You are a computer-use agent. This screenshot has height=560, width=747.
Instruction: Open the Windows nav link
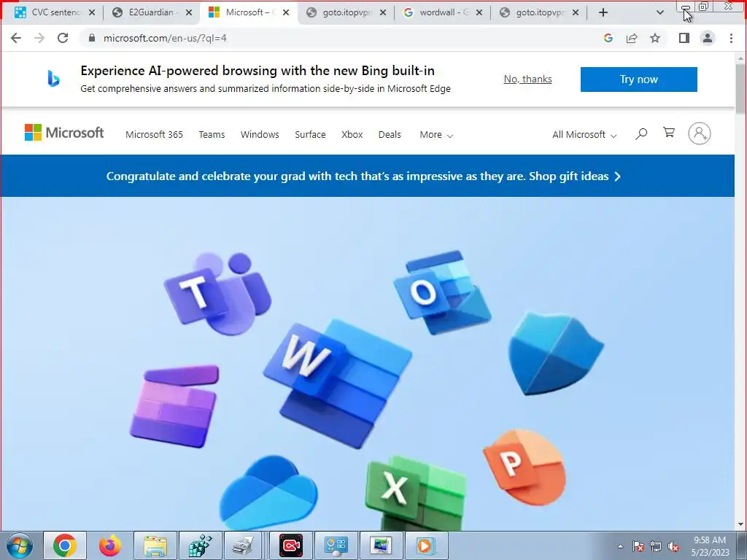point(260,135)
